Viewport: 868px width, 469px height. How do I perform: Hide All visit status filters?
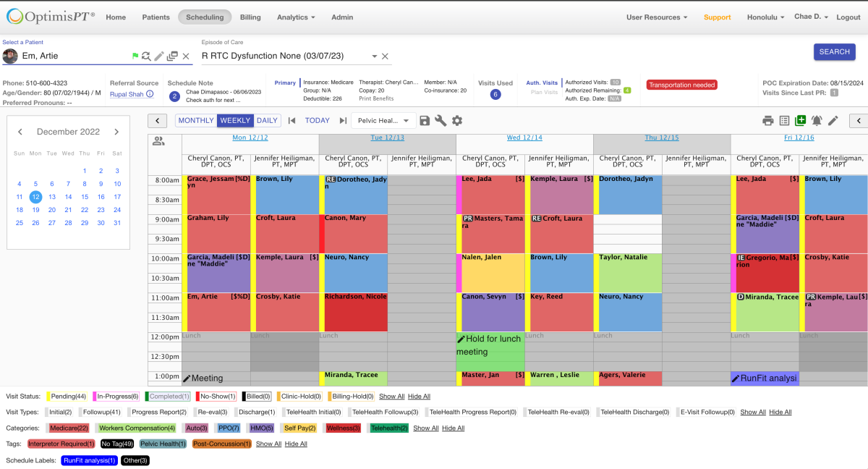click(418, 396)
